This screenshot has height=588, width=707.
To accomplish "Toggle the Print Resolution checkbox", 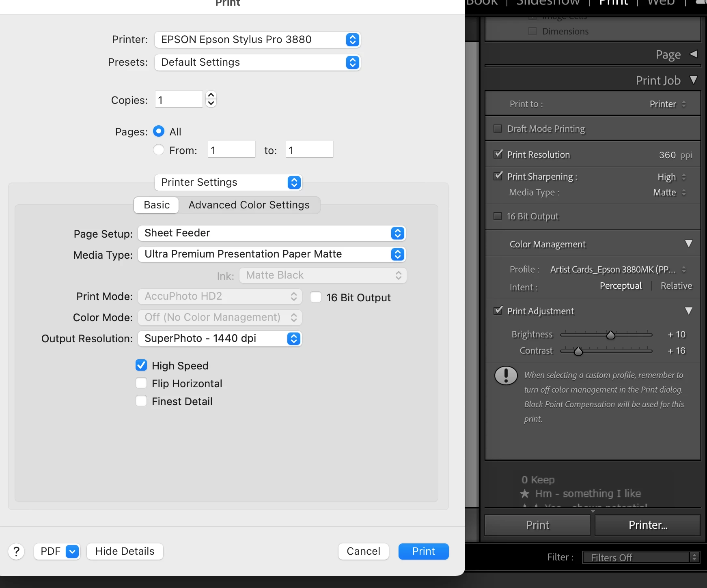I will click(x=498, y=155).
